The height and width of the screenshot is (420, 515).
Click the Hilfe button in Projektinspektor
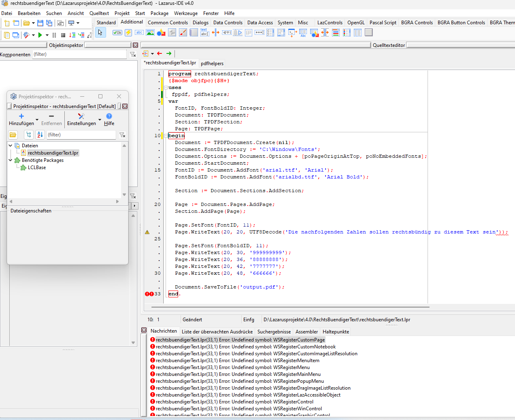[x=109, y=119]
